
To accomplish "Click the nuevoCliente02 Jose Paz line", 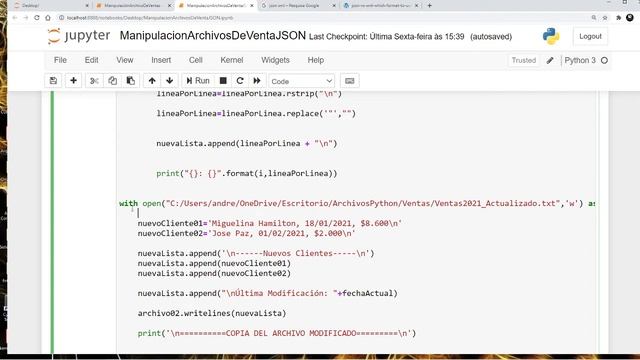I will point(247,233).
